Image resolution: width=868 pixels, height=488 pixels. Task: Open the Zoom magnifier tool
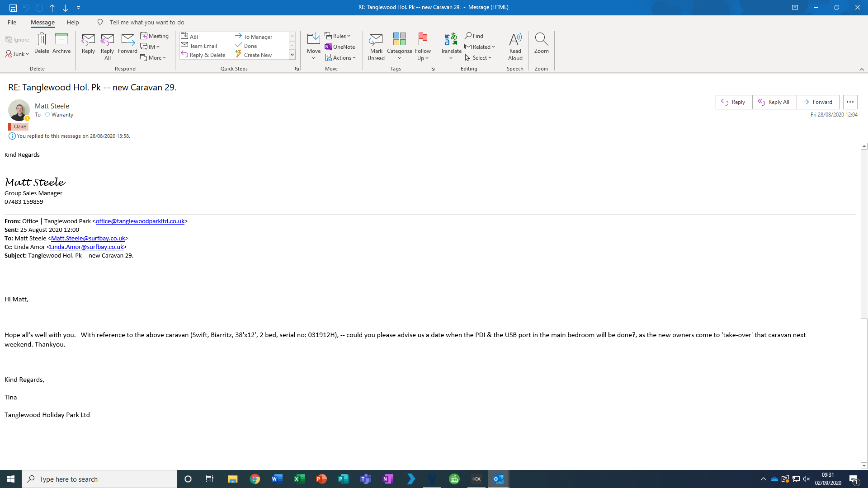click(541, 43)
